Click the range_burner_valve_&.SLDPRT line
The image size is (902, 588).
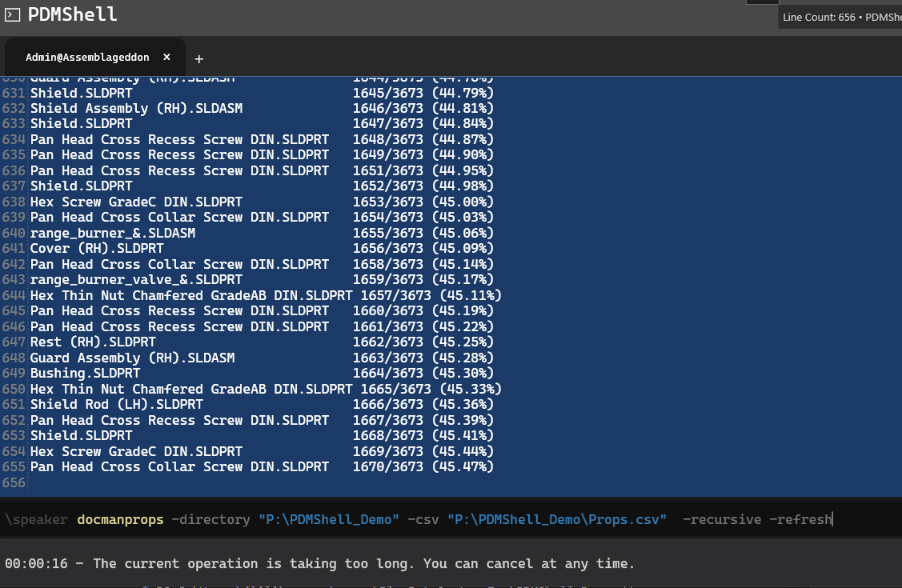[x=136, y=280]
